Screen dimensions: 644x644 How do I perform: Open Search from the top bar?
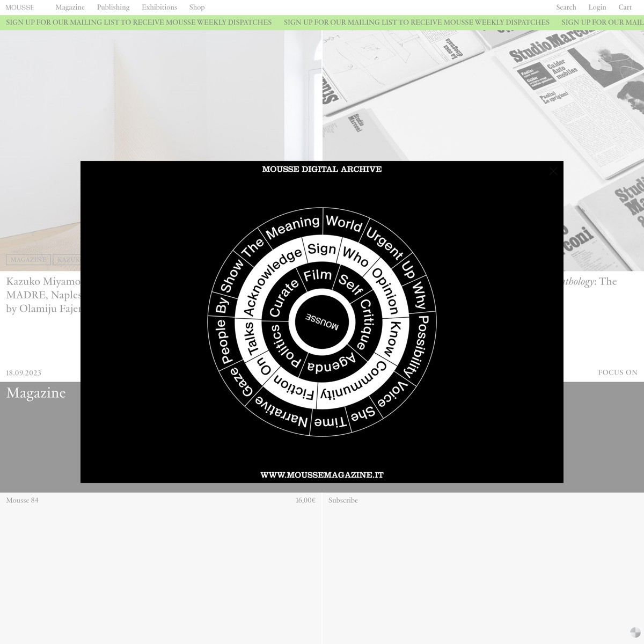click(x=566, y=7)
